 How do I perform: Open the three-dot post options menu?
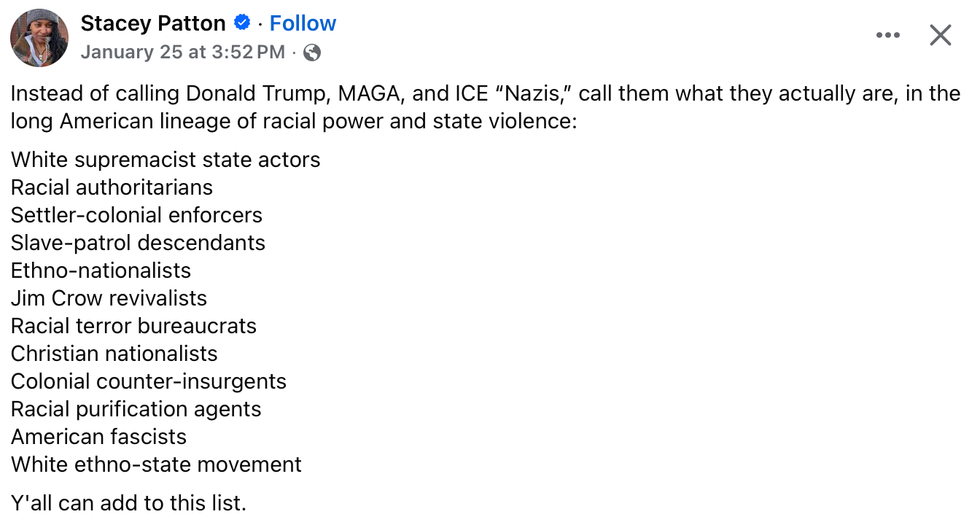tap(887, 35)
